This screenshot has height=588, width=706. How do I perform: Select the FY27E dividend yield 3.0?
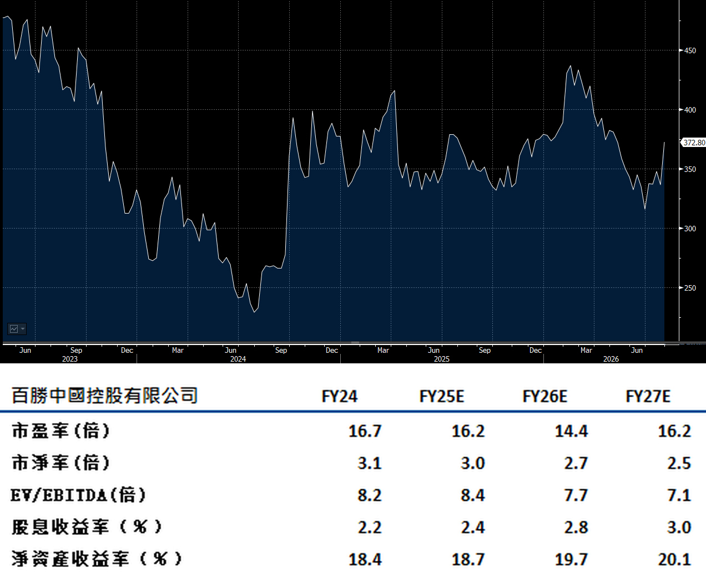(x=679, y=528)
